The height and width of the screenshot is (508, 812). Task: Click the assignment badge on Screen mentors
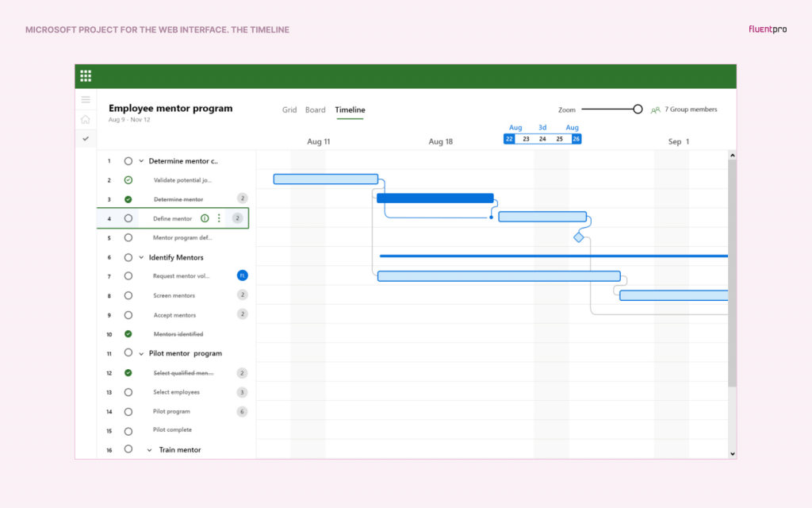[x=242, y=294]
